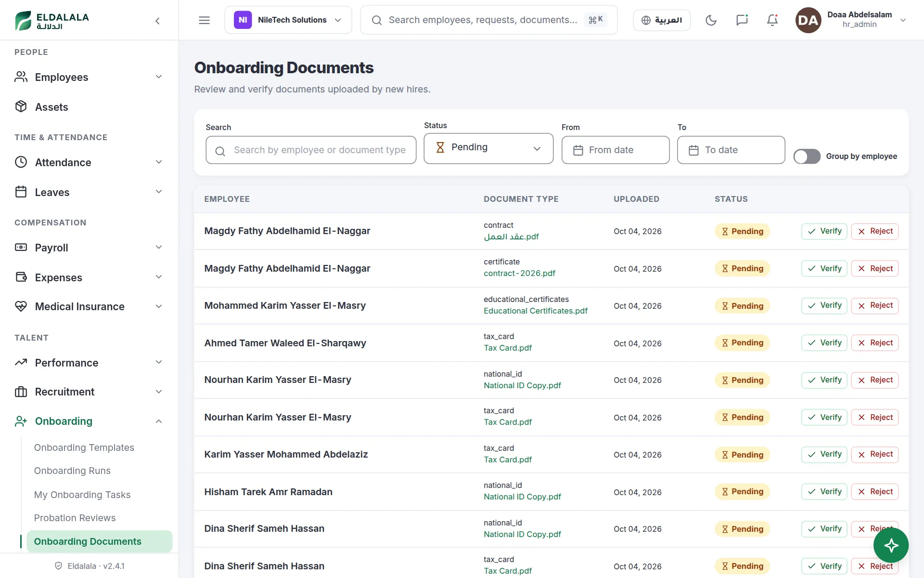This screenshot has height=578, width=924.
Task: Expand the Employees menu chevron
Action: [159, 77]
